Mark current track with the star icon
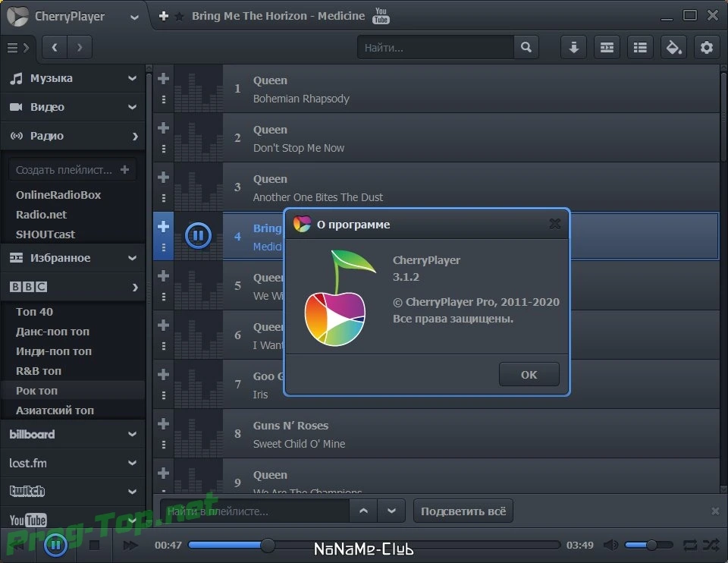The image size is (728, 563). click(179, 17)
